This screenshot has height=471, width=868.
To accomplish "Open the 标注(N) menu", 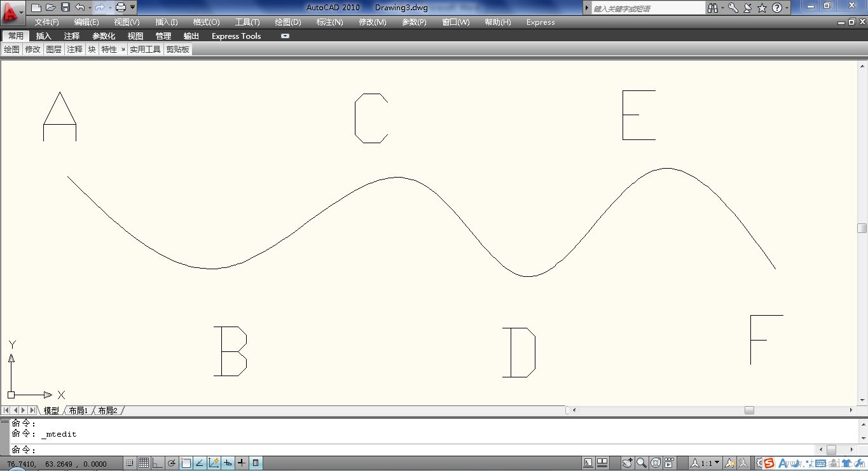I will [329, 22].
